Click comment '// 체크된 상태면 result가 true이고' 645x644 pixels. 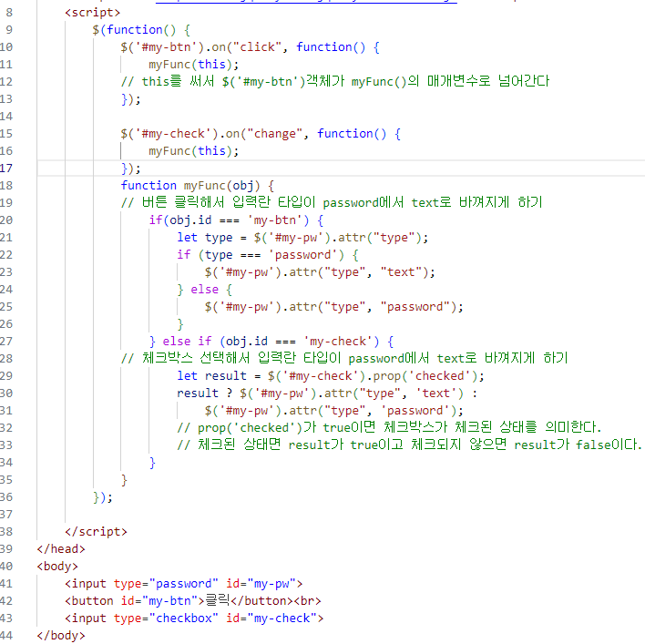point(409,445)
